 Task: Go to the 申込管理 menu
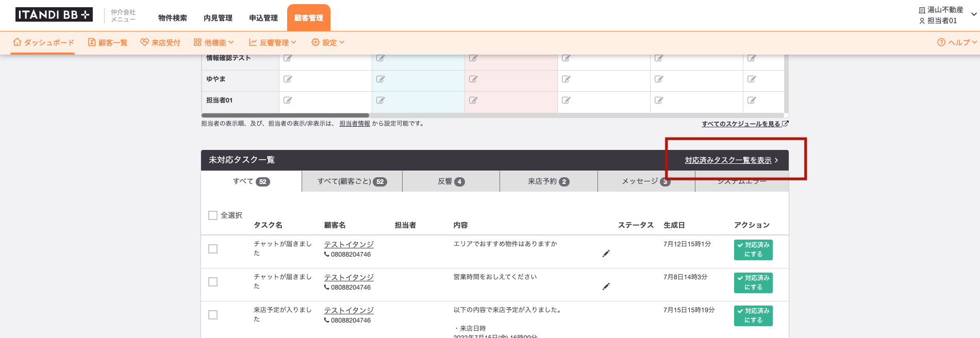coord(263,18)
